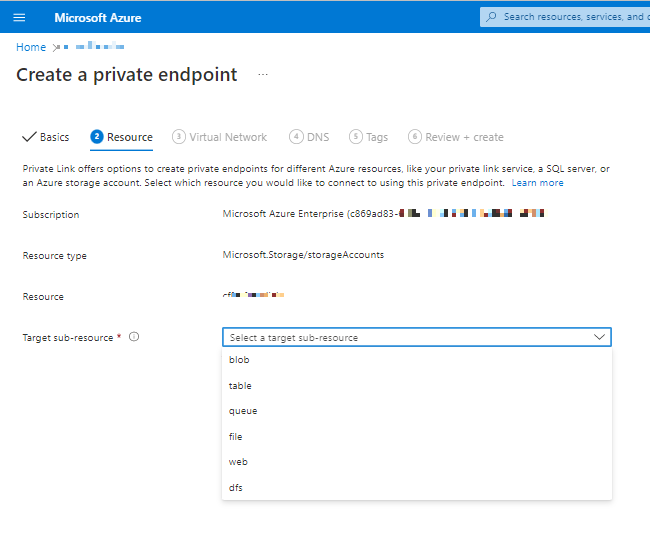Pick web sub-resource option
The height and width of the screenshot is (553, 650).
pyautogui.click(x=417, y=462)
